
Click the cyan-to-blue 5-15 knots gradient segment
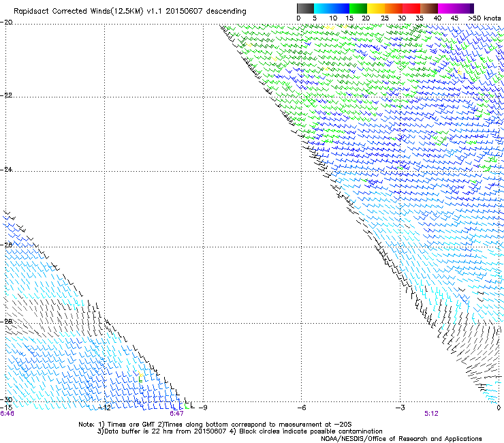tap(332, 8)
